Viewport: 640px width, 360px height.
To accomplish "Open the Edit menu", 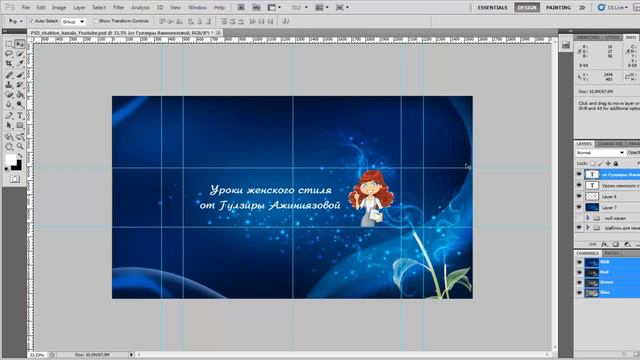I will point(41,7).
